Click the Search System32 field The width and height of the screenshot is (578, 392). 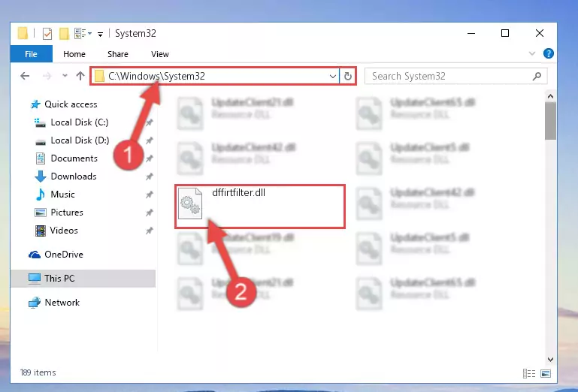(455, 77)
